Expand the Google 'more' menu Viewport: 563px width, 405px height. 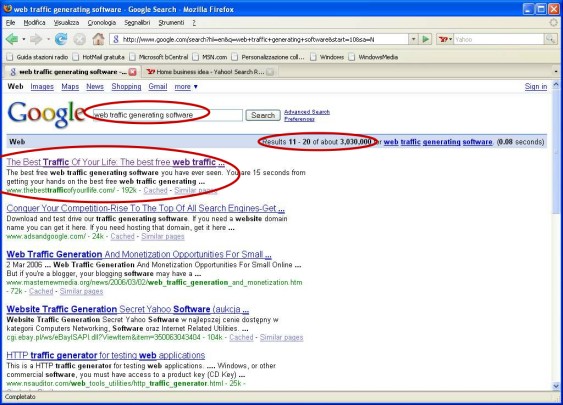(186, 87)
